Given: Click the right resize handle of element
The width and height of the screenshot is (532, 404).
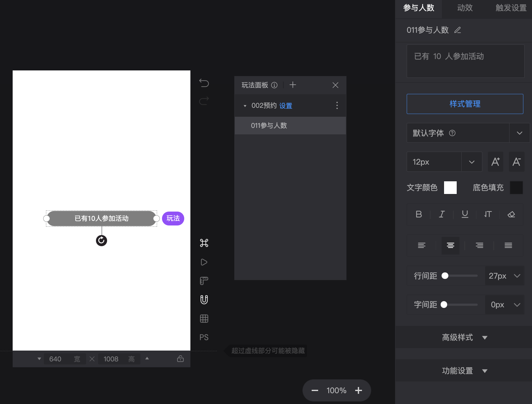Looking at the screenshot, I should coord(157,218).
